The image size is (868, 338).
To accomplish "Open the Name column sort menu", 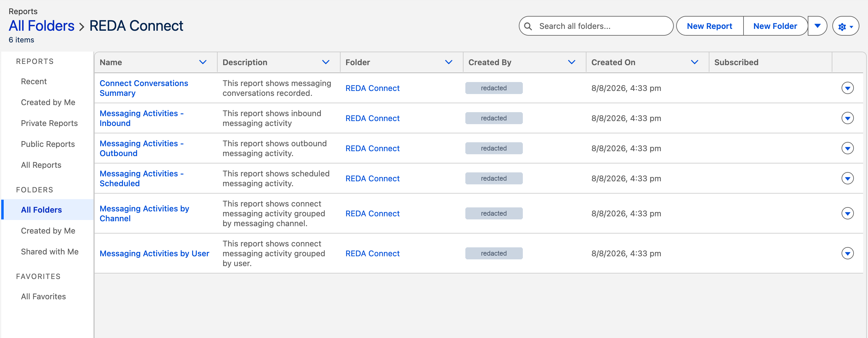I will (203, 62).
